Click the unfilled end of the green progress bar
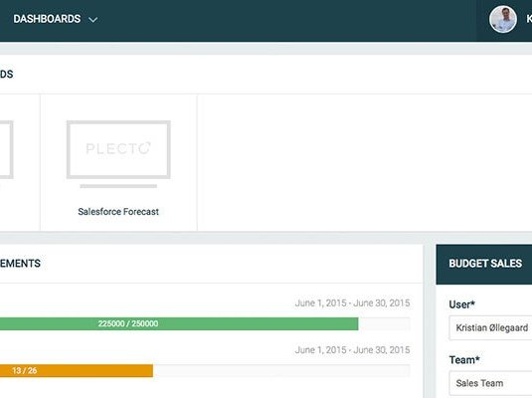Image resolution: width=532 pixels, height=398 pixels. point(384,323)
